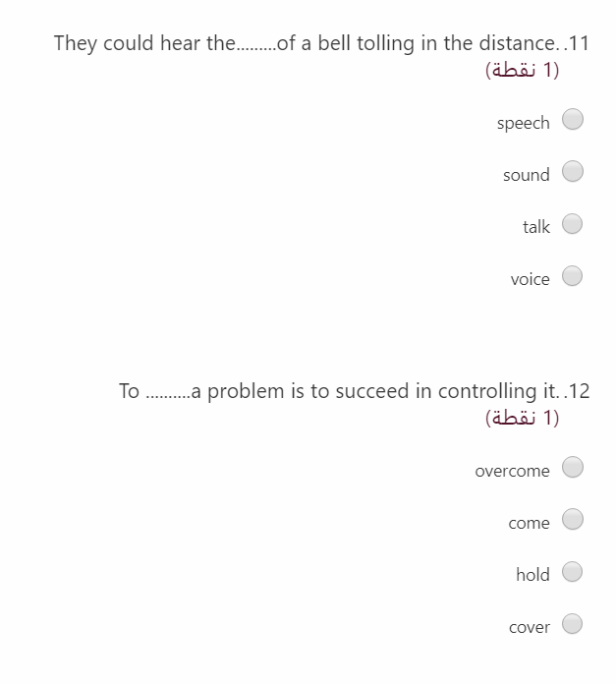Click the points label under question 12

522,418
